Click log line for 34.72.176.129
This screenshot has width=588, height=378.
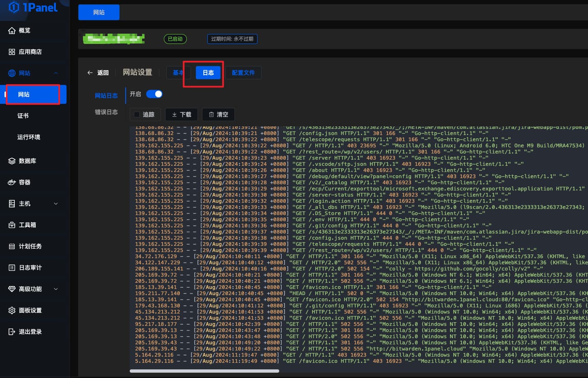(361, 257)
